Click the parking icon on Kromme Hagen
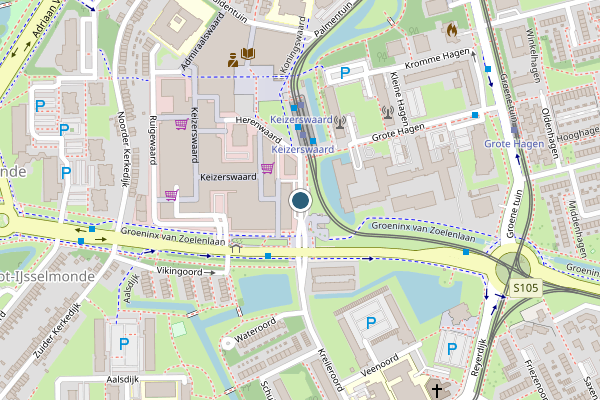Viewport: 600px width, 400px height. (345, 73)
